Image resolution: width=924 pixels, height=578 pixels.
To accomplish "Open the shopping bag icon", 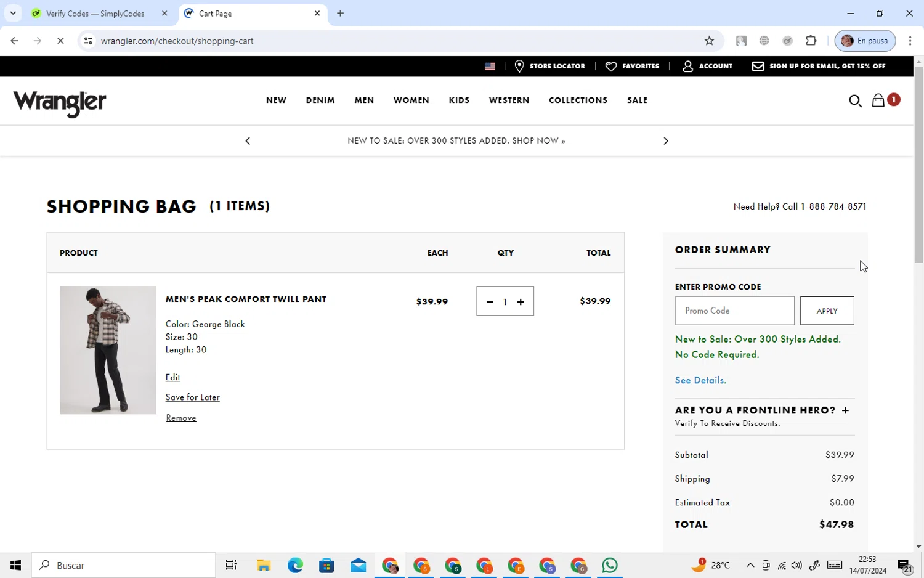I will [x=878, y=100].
